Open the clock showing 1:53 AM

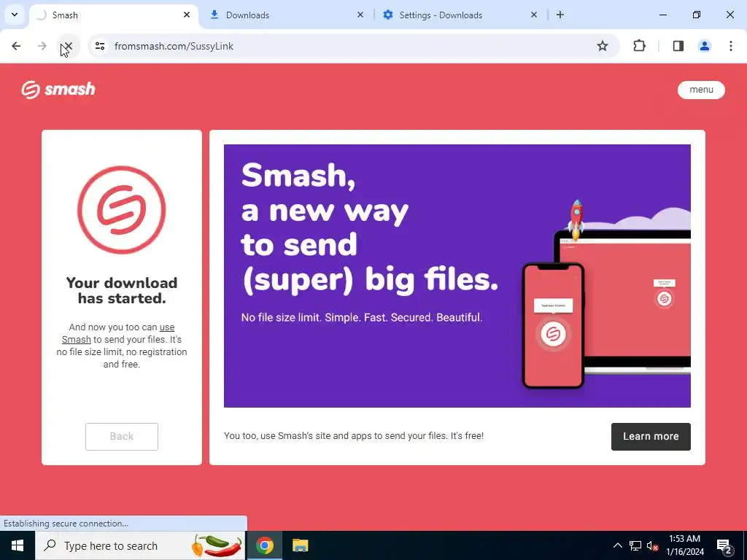(x=684, y=545)
